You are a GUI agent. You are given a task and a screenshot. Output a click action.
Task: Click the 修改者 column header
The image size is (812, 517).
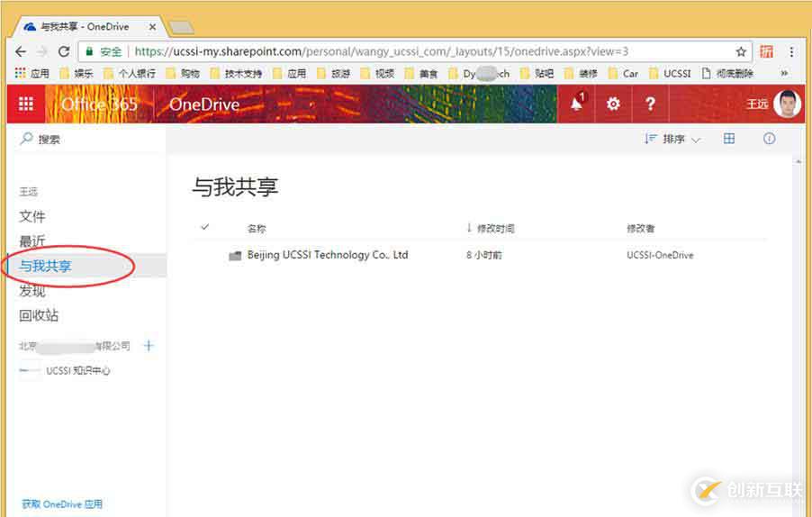(x=641, y=229)
